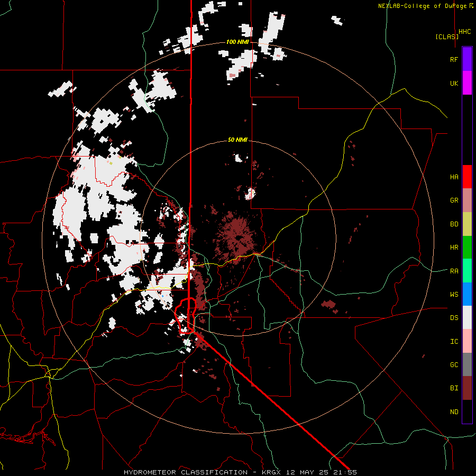Click the RA legend label
The image size is (476, 476).
(x=454, y=271)
